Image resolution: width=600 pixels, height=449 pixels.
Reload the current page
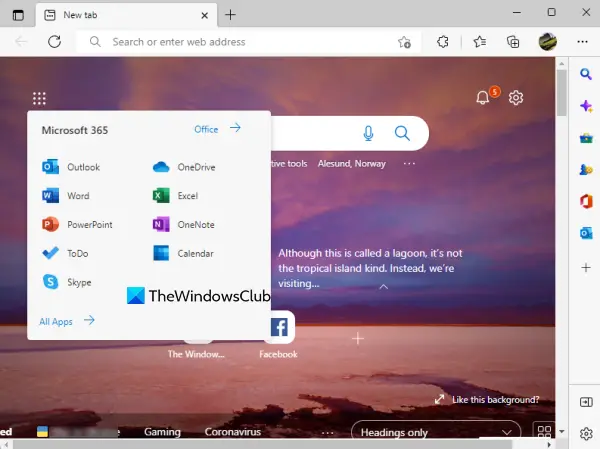click(54, 41)
